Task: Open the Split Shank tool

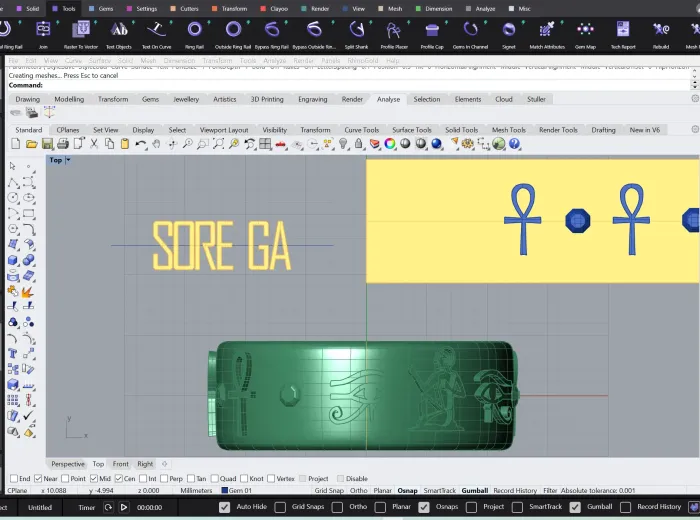Action: coord(356,34)
